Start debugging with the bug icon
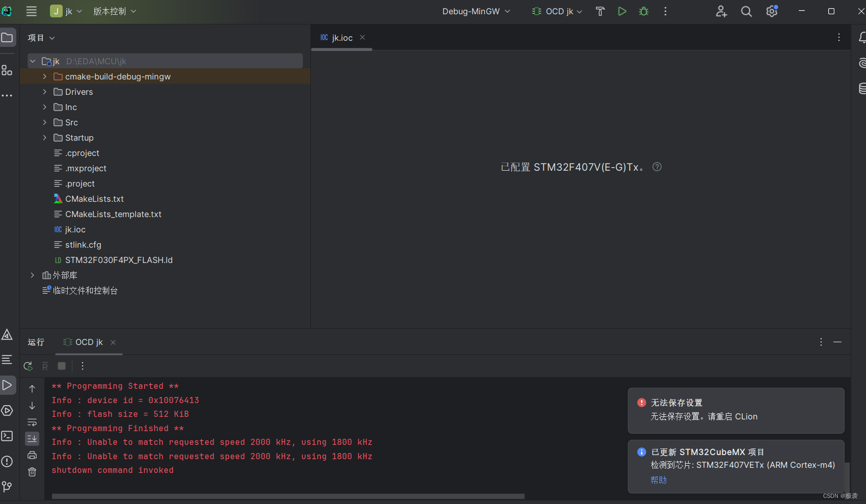 pyautogui.click(x=644, y=11)
